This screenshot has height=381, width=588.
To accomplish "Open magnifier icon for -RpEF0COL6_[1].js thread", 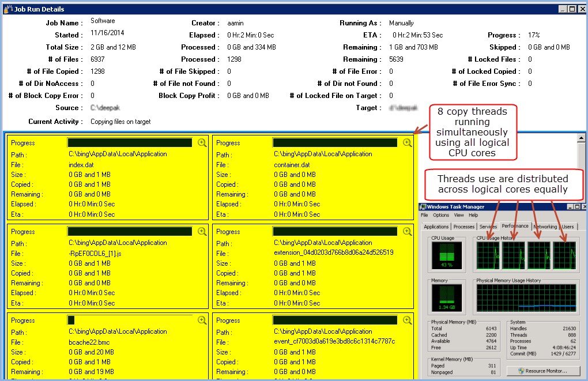I will coord(202,232).
